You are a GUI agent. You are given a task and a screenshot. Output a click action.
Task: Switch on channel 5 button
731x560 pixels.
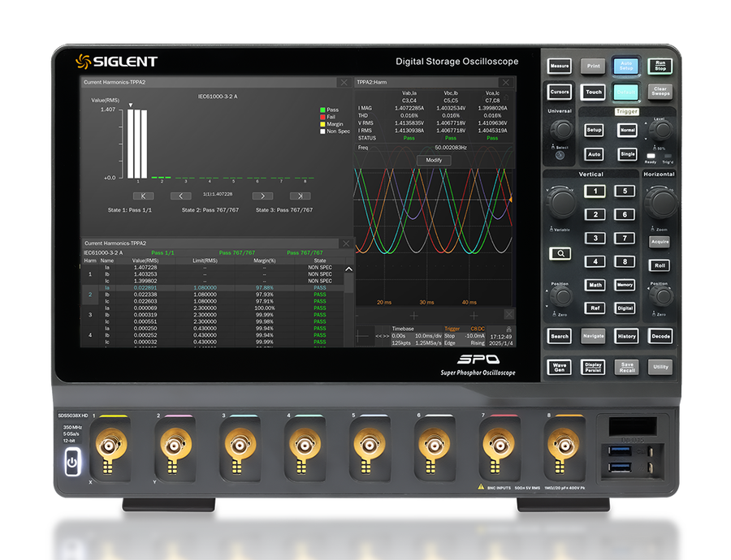click(625, 191)
